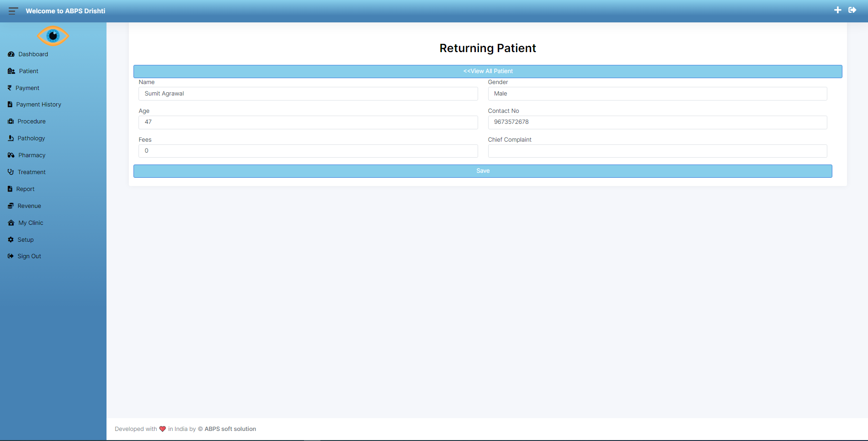
Task: Click the Welcome to ABPS Drishti title
Action: 65,11
